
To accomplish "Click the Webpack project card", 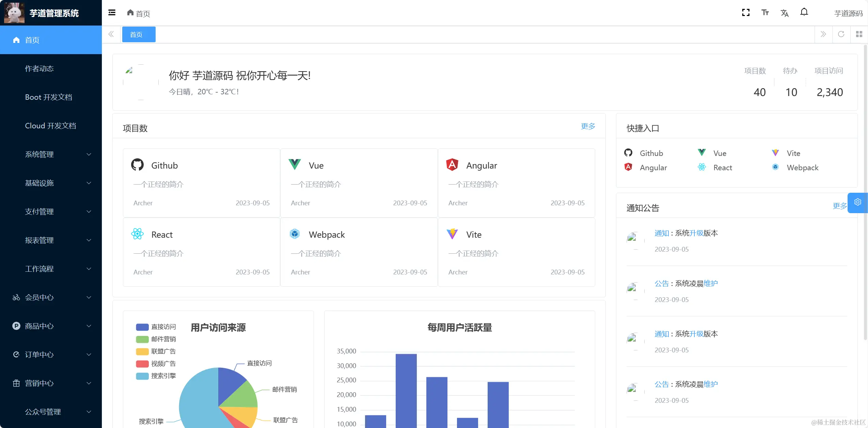I will (359, 252).
